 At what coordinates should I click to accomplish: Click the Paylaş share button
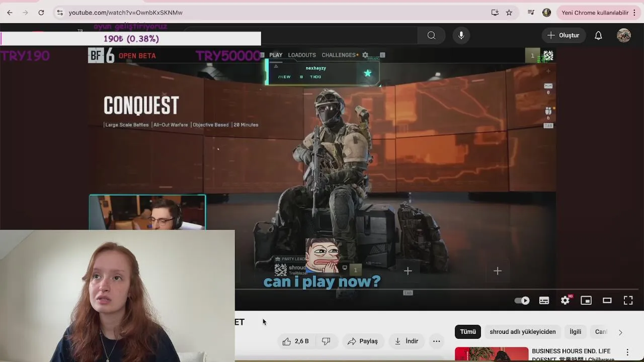coord(362,341)
